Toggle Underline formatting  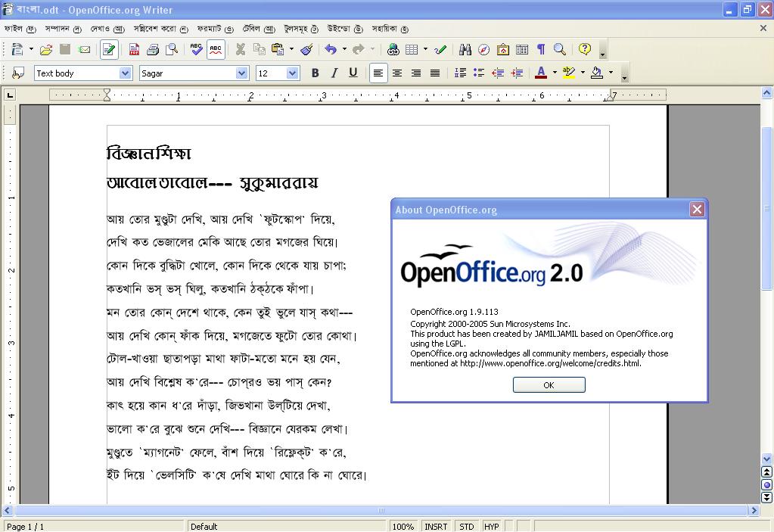click(x=353, y=73)
